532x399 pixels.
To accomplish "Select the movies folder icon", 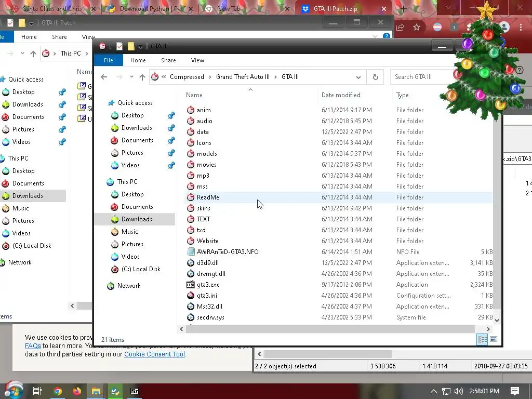I will pos(191,165).
